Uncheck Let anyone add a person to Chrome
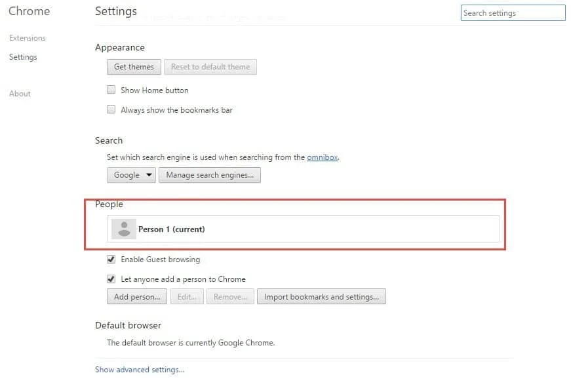The width and height of the screenshot is (571, 392). click(111, 279)
